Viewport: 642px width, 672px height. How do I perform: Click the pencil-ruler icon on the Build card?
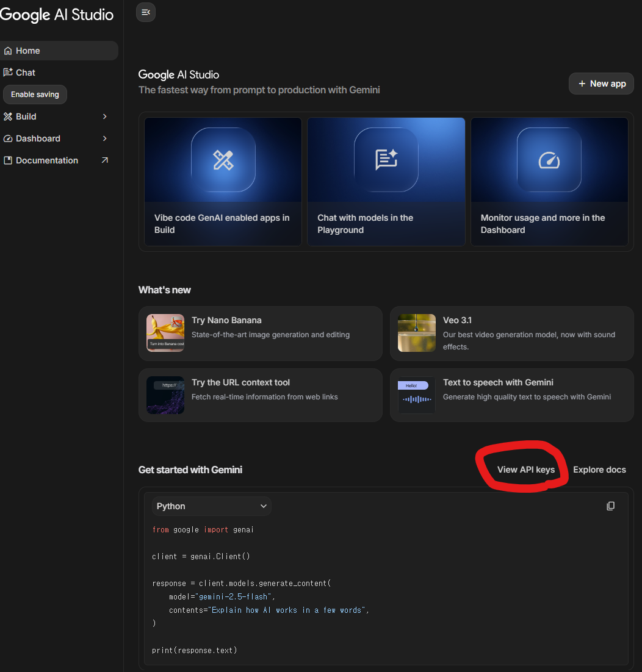click(x=223, y=160)
